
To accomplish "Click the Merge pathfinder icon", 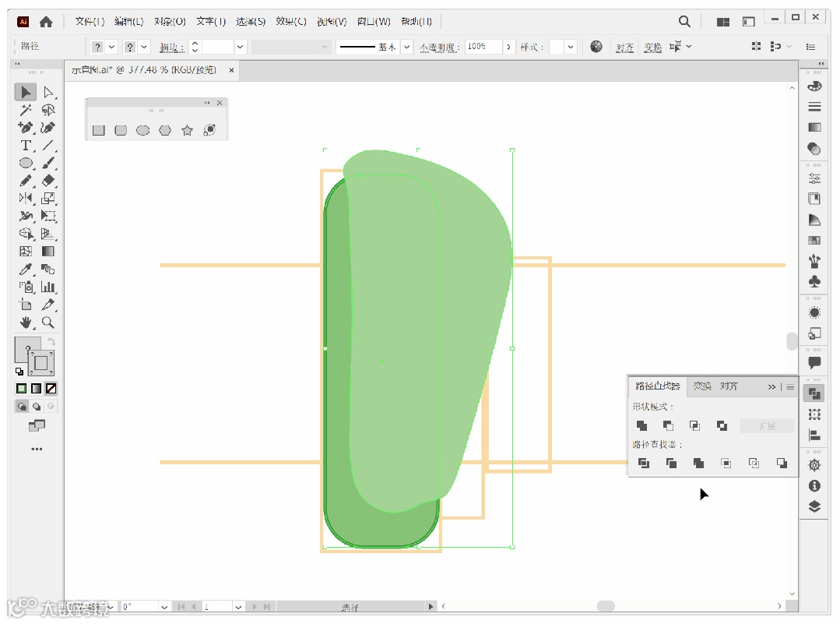I will (698, 464).
